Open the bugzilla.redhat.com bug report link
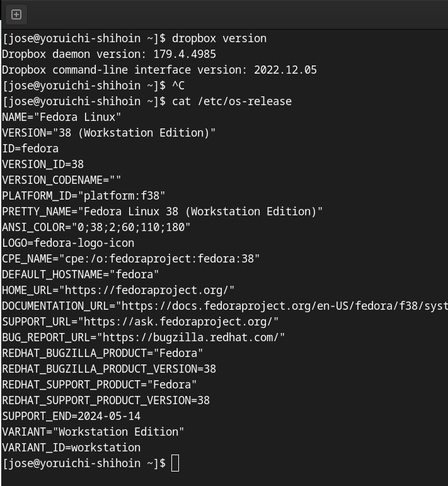The width and height of the screenshot is (448, 486). pyautogui.click(x=194, y=337)
